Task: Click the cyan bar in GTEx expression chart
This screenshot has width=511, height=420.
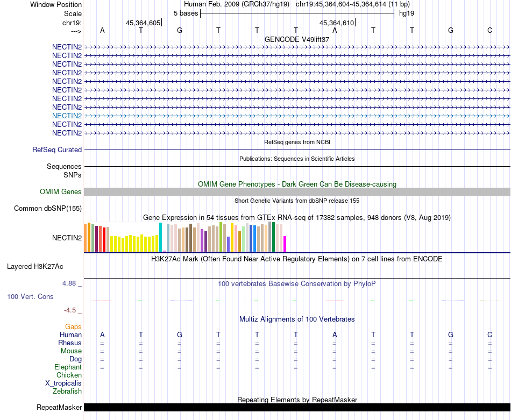Action: click(161, 237)
